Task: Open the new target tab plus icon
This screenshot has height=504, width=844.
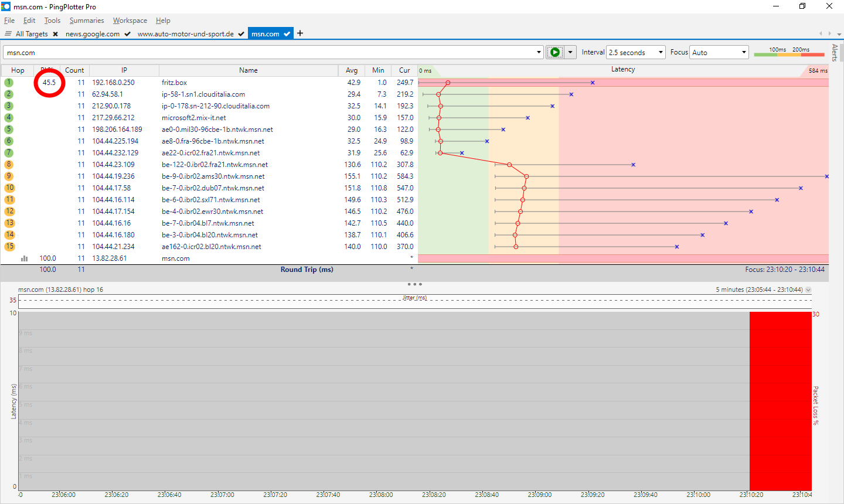Action: [x=300, y=33]
